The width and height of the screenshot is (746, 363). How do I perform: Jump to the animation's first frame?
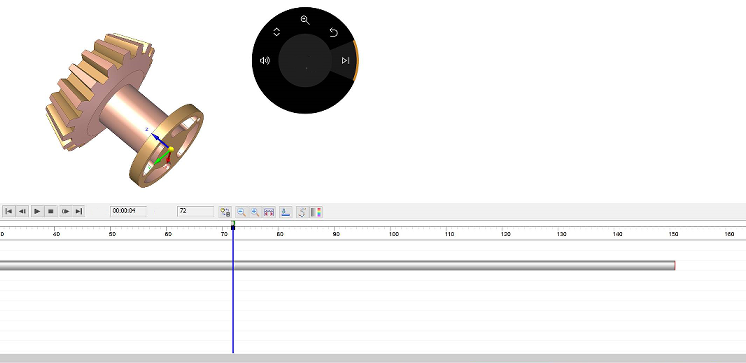coord(9,211)
